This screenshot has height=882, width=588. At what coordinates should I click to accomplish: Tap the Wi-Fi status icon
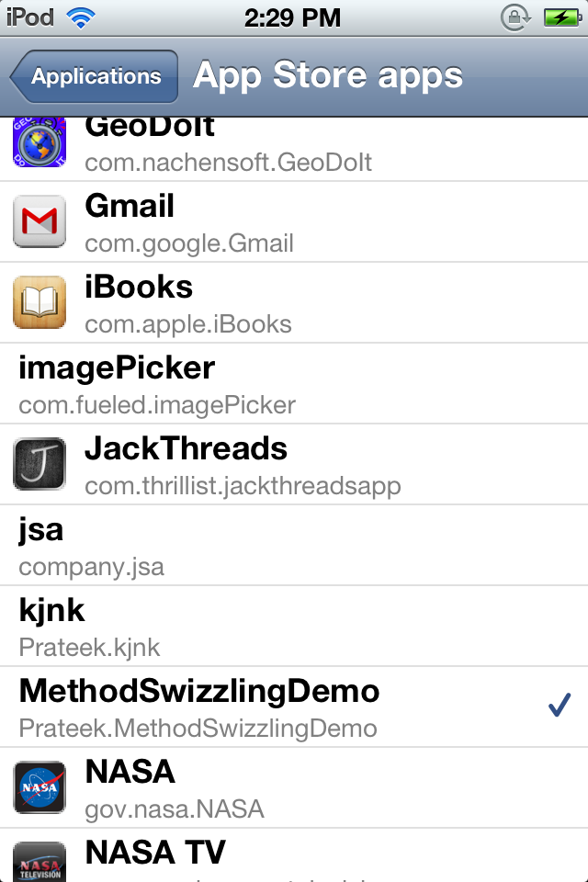click(81, 18)
